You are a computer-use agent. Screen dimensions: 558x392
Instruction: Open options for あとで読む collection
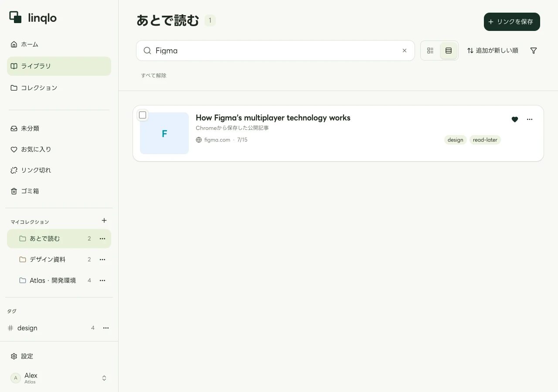tap(102, 239)
